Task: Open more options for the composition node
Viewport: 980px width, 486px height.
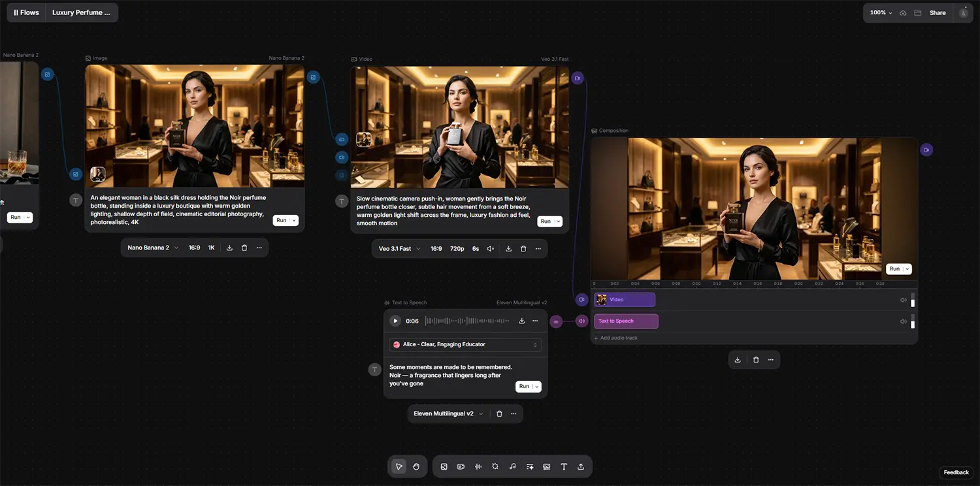Action: (x=771, y=360)
